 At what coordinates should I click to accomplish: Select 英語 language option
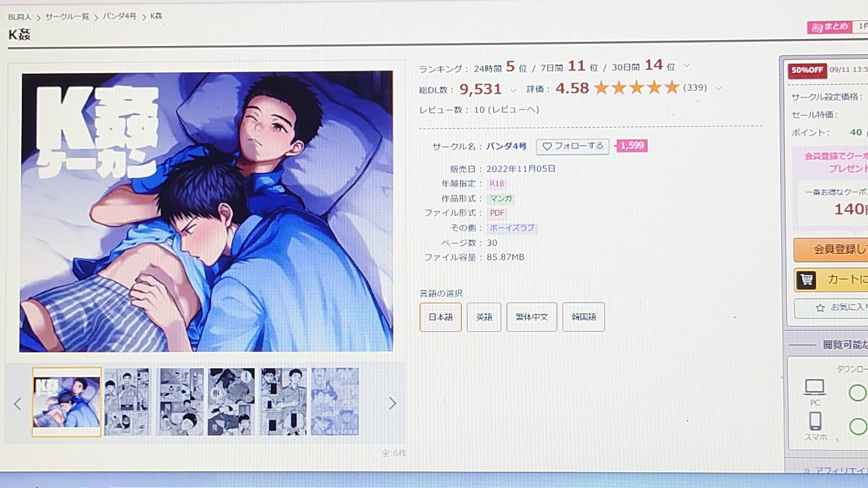(x=484, y=317)
